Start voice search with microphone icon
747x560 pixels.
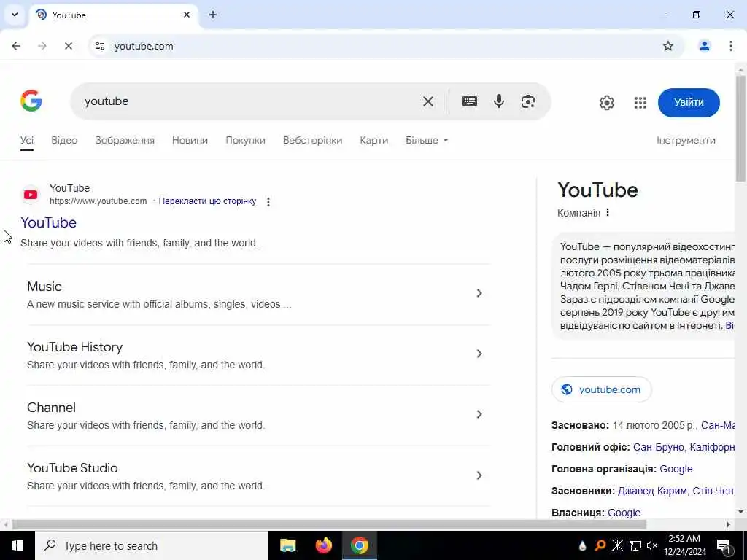tap(499, 101)
